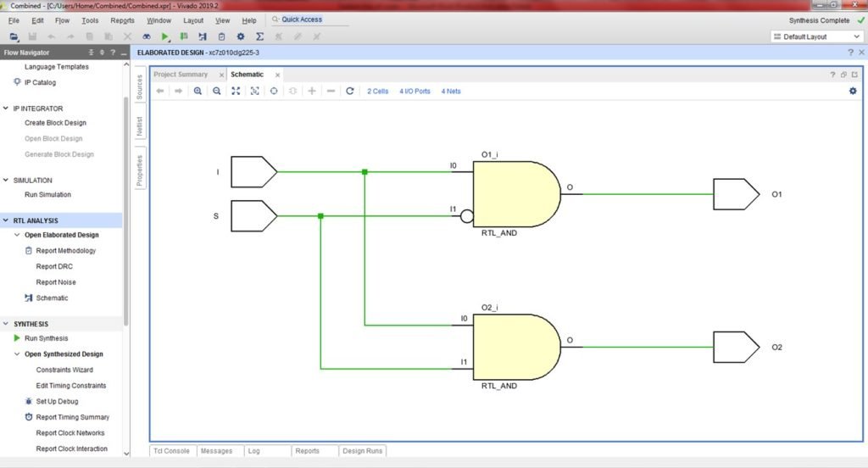Click the Auto-fit selection target icon
868x468 pixels.
coord(274,91)
